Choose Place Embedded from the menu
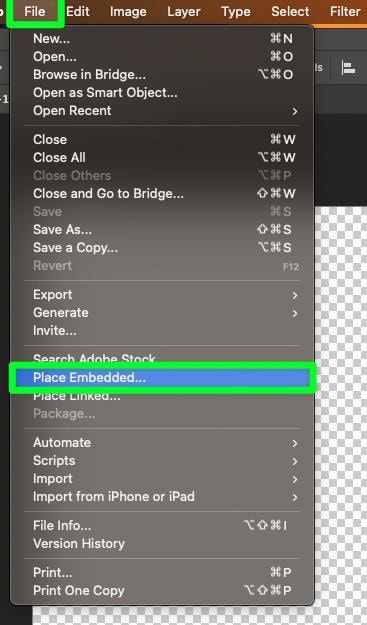The width and height of the screenshot is (367, 625). (162, 377)
